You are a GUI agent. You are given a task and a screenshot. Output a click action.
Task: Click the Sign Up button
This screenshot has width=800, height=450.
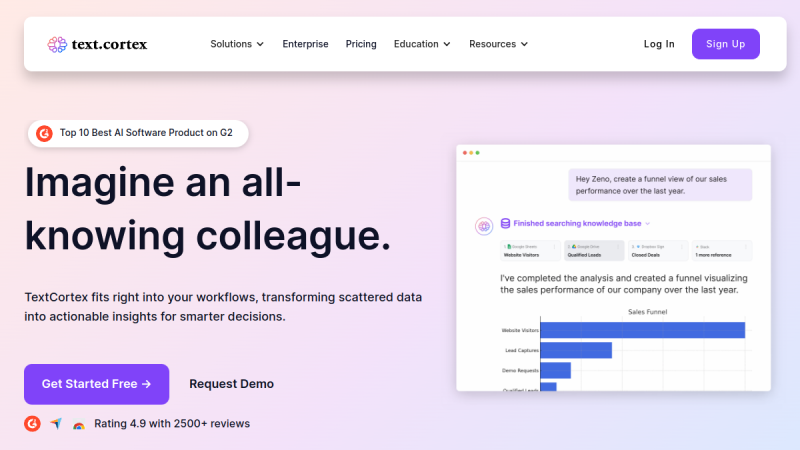(x=726, y=44)
